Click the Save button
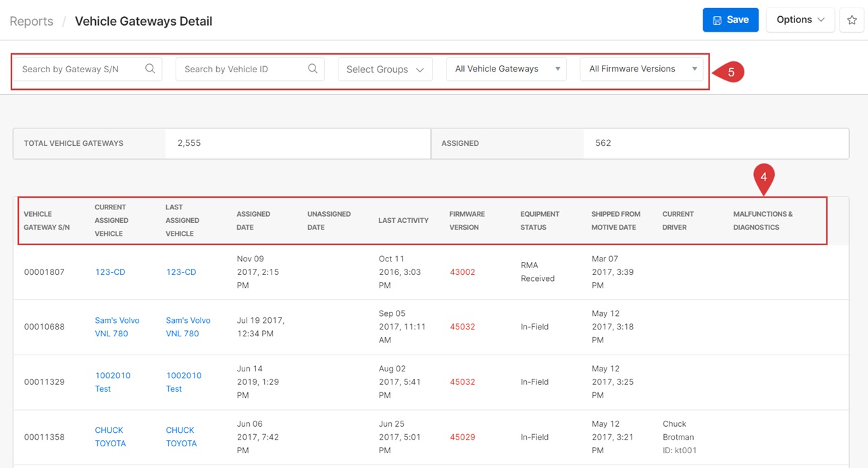The image size is (868, 468). [730, 20]
